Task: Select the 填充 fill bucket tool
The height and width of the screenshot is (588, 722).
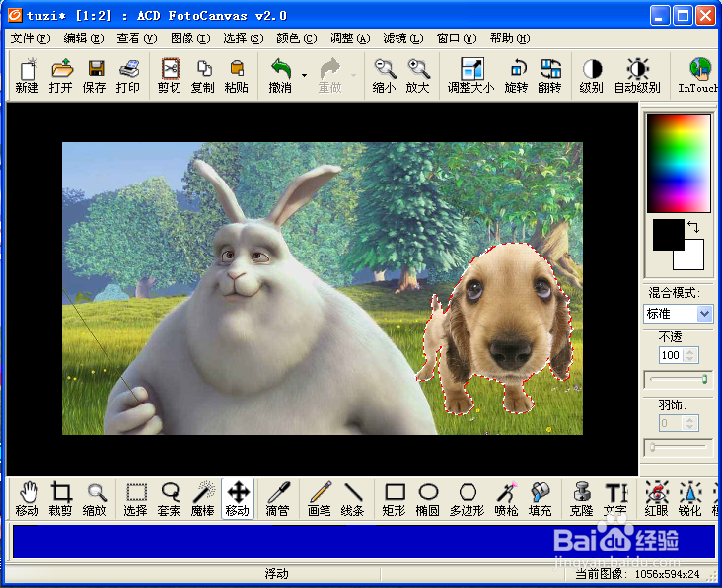Action: [x=541, y=499]
